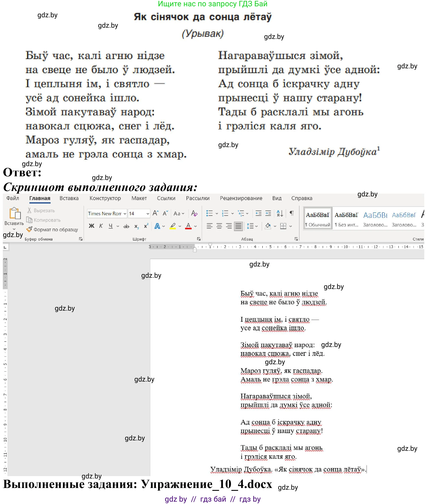Image resolution: width=426 pixels, height=504 pixels.
Task: Apply subscript formatting
Action: [x=136, y=227]
